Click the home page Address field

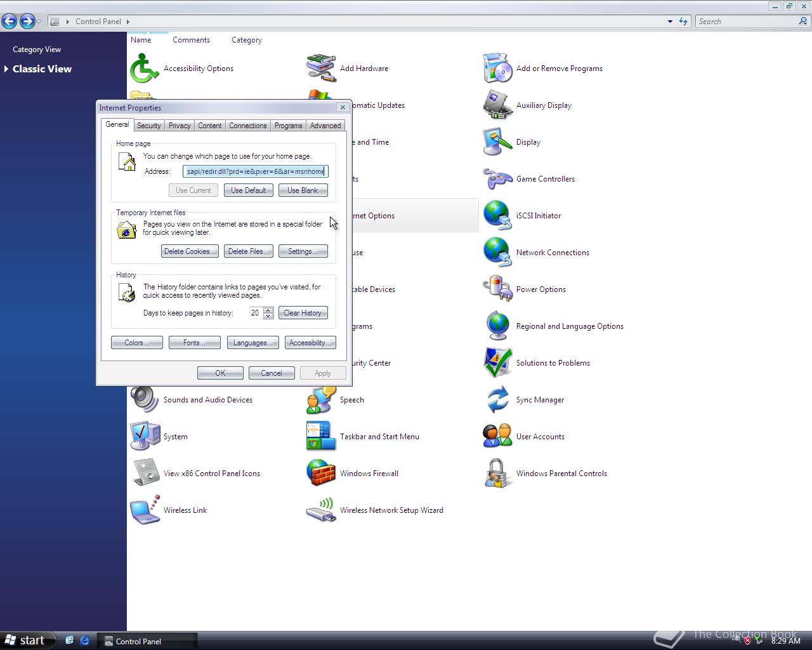coord(256,171)
